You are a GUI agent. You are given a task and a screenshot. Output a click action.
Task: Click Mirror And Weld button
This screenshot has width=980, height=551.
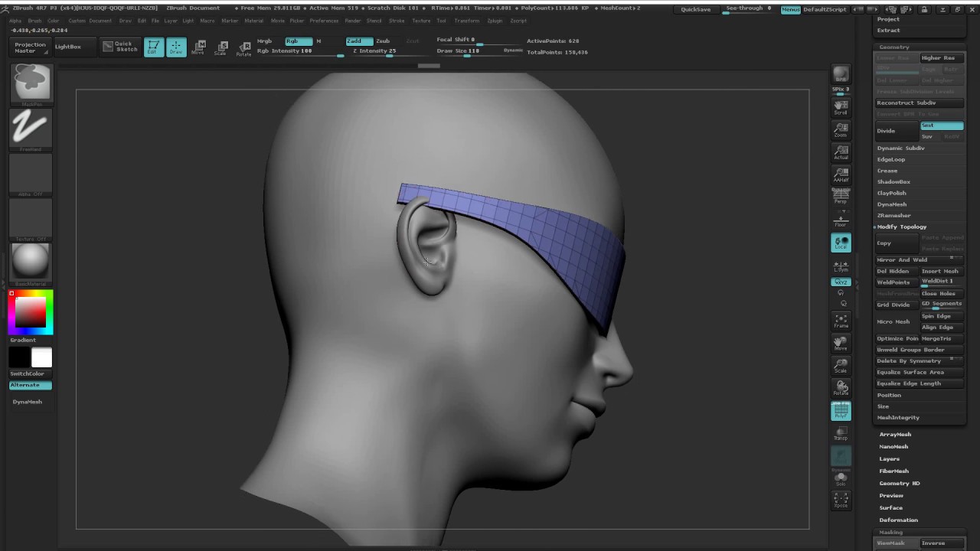tap(919, 259)
